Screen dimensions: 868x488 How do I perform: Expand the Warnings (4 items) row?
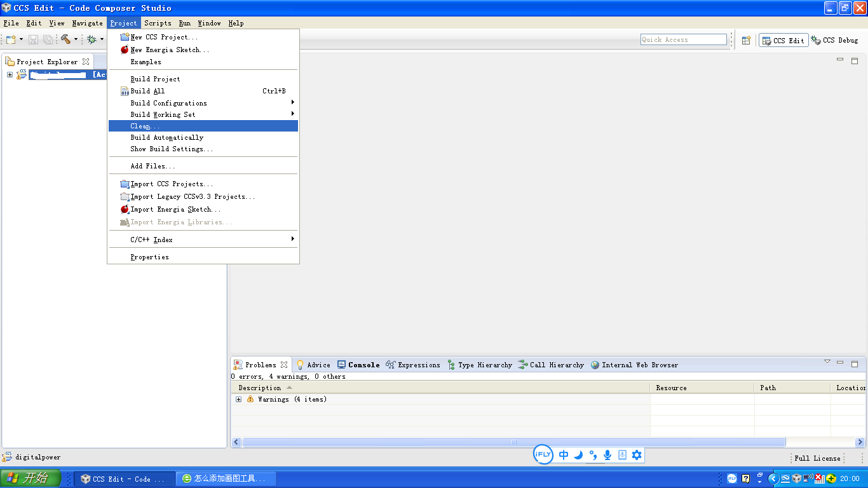tap(239, 399)
